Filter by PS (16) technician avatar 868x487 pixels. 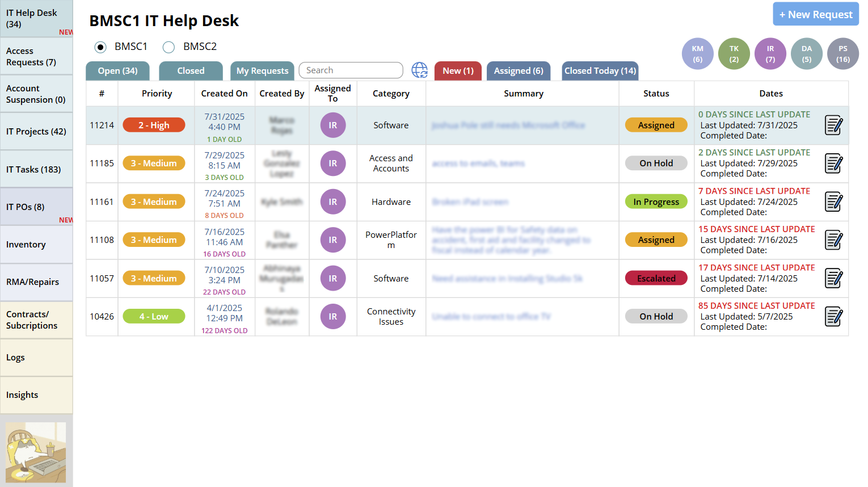tap(842, 54)
